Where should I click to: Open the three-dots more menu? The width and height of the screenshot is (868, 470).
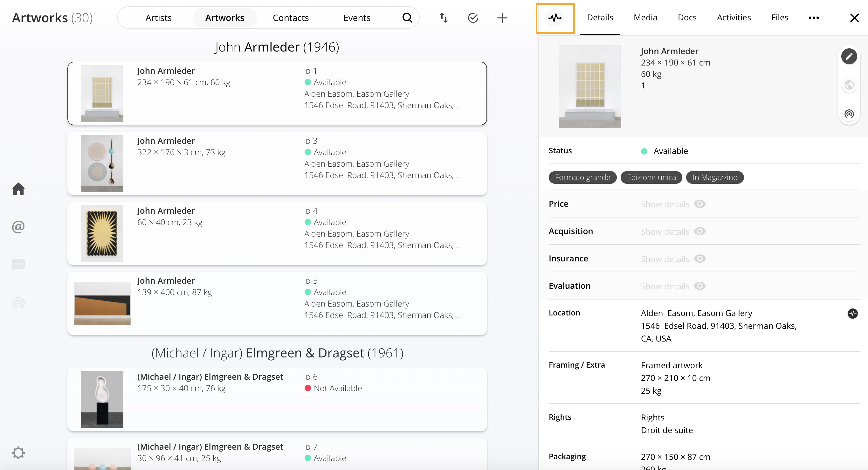[813, 18]
